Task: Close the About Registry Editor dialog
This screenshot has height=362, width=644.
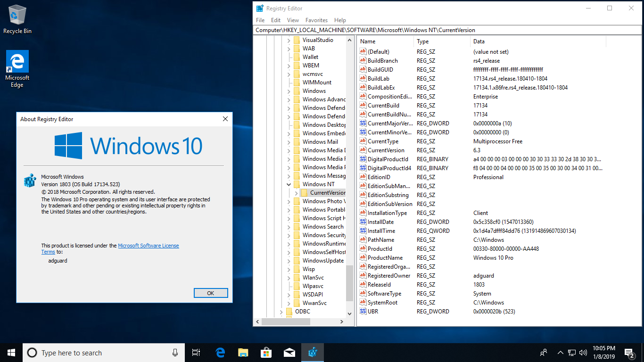Action: (x=225, y=119)
